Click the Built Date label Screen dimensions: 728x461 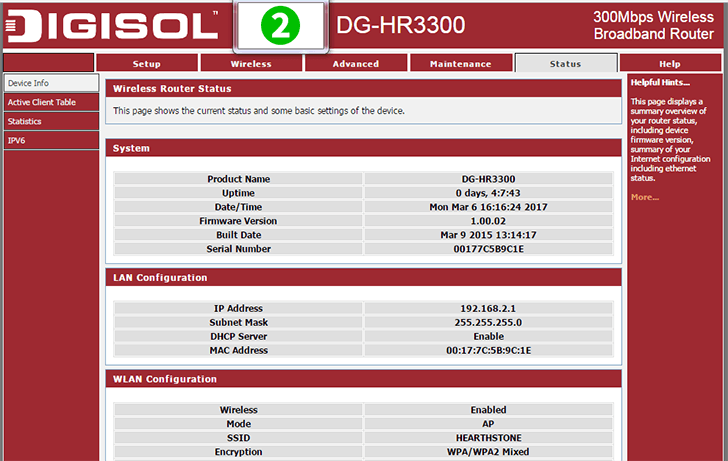click(238, 235)
